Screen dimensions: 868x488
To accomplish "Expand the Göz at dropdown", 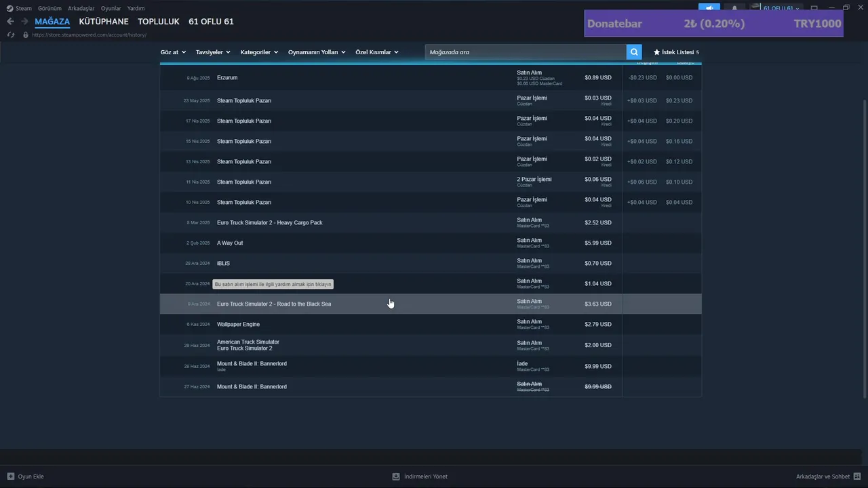I will 173,52.
